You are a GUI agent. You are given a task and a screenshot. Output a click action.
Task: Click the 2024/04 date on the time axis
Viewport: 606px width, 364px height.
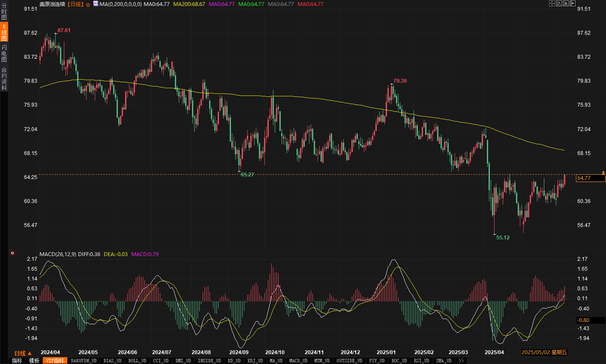click(50, 352)
